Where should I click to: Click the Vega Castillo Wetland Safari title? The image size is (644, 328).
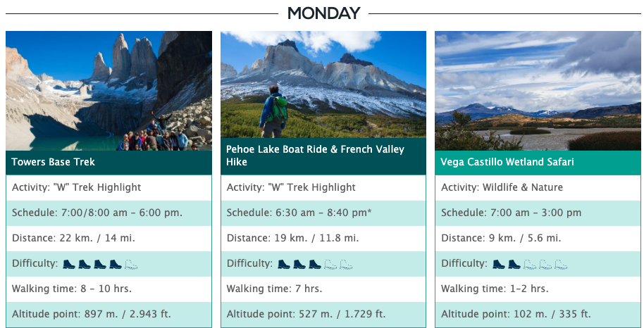point(507,162)
